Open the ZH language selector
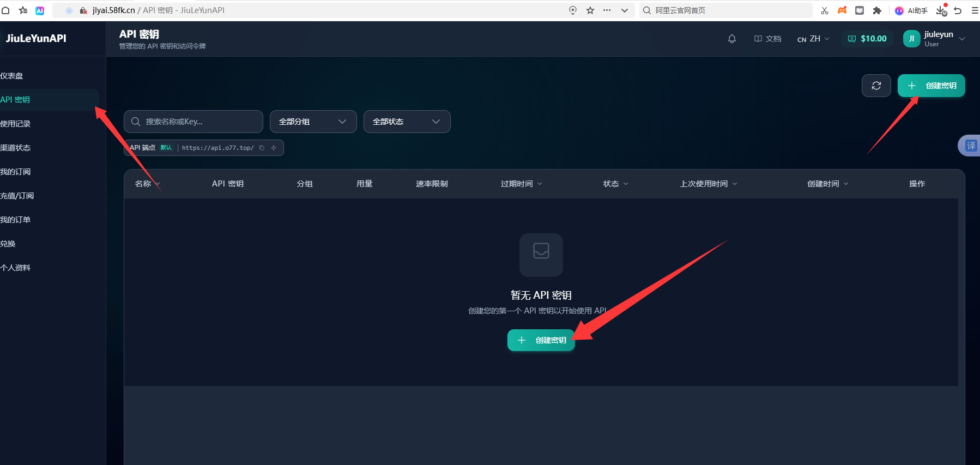Image resolution: width=980 pixels, height=465 pixels. 813,39
